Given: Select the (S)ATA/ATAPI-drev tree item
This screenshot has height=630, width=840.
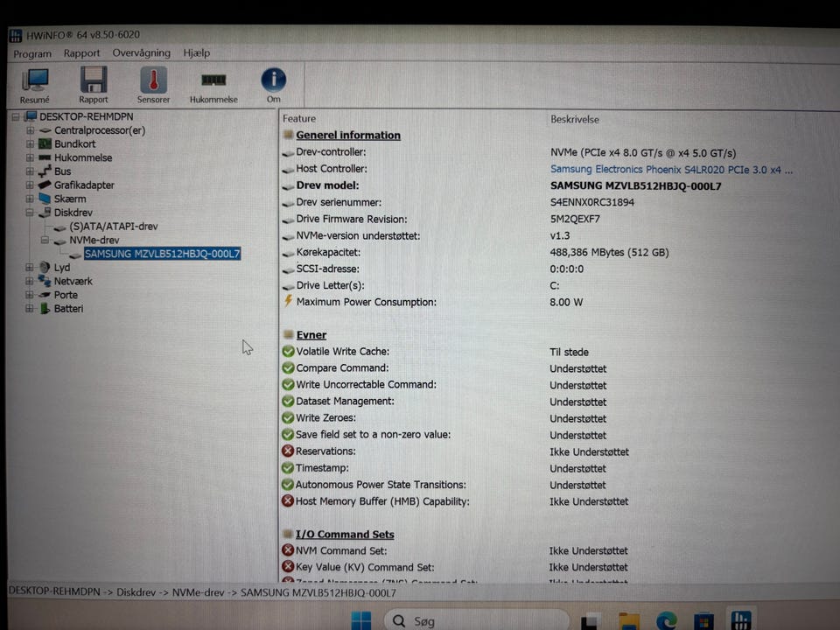Looking at the screenshot, I should tap(113, 227).
